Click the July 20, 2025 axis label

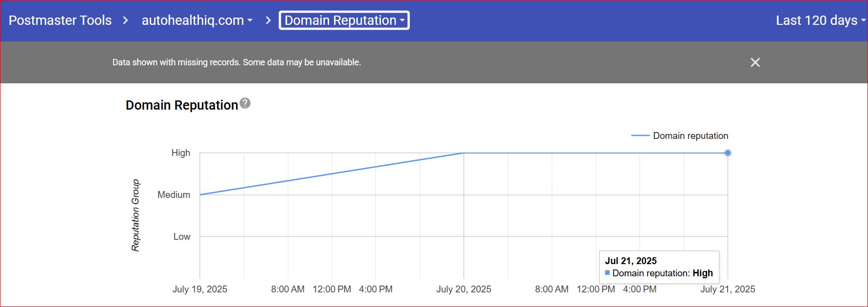(x=463, y=289)
